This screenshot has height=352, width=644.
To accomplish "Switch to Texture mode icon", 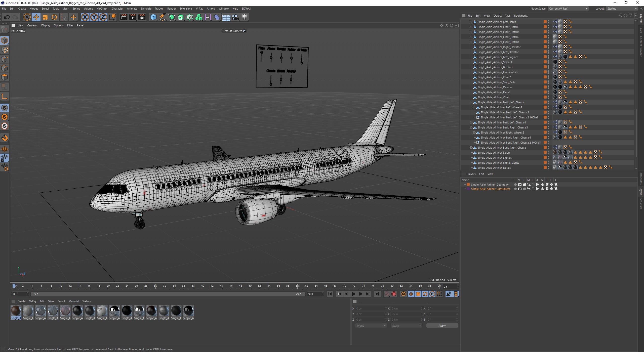I will [x=5, y=50].
